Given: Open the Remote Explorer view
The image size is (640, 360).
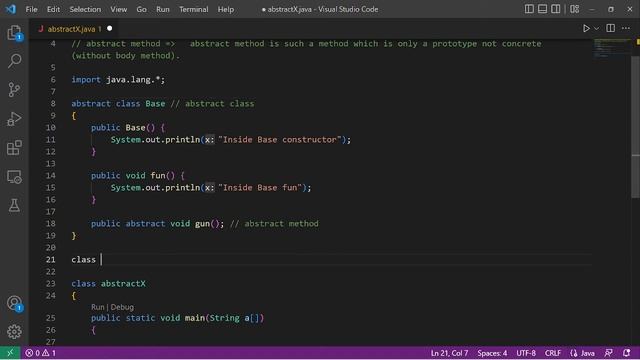Looking at the screenshot, I should pos(14,177).
